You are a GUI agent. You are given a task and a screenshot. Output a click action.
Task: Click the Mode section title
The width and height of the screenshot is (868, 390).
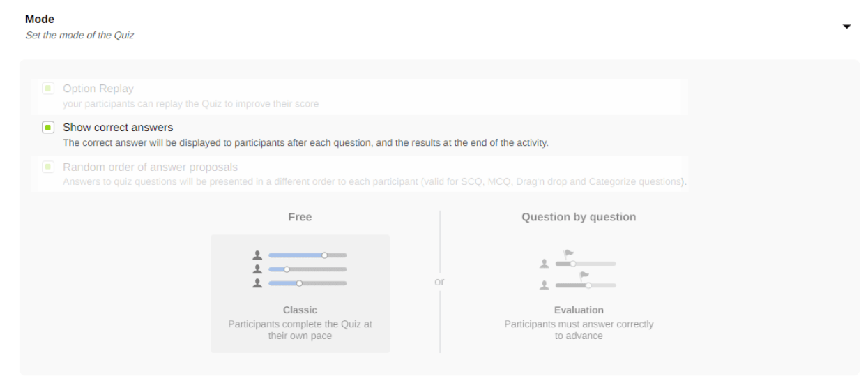[x=40, y=20]
